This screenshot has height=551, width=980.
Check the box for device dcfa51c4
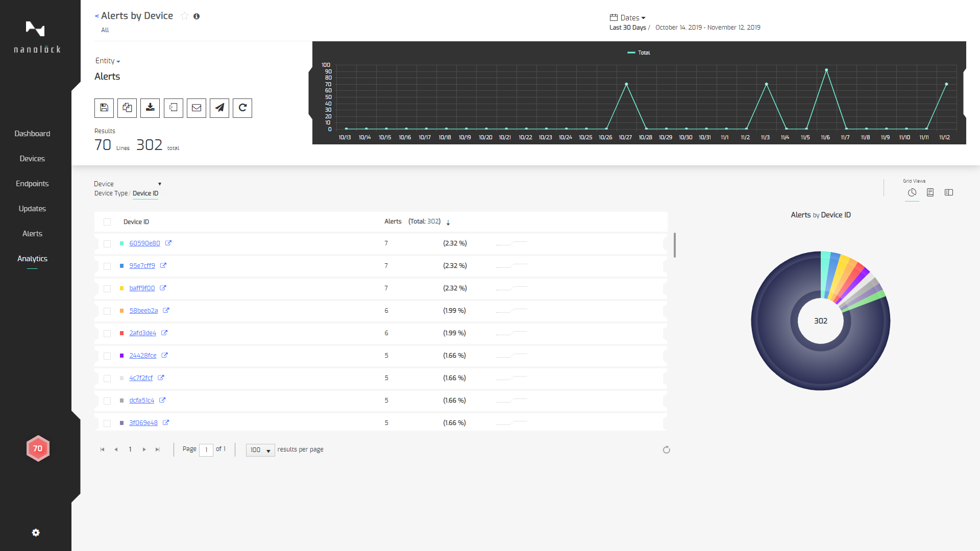[107, 401]
